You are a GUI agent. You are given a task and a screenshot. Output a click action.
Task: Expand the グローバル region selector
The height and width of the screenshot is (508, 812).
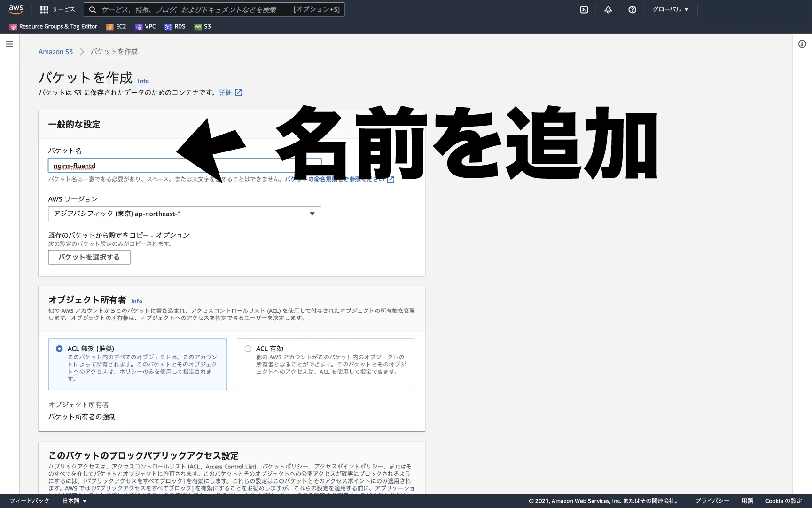pos(670,9)
